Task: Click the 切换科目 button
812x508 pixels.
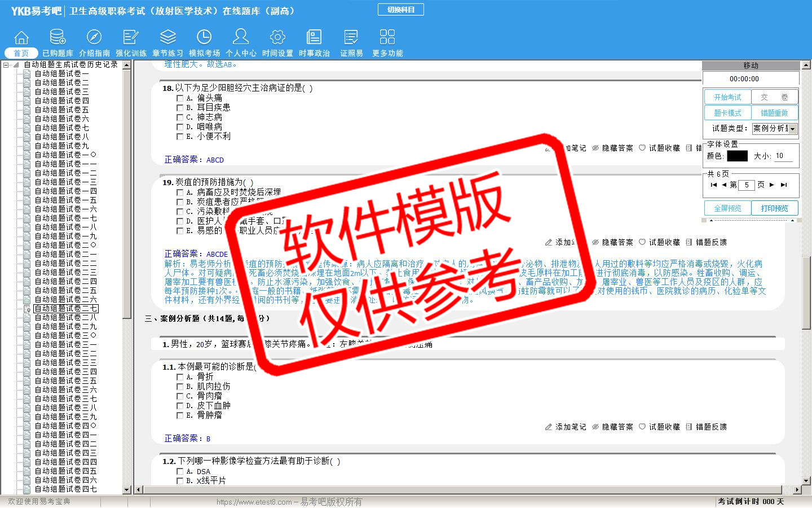Action: (x=401, y=10)
